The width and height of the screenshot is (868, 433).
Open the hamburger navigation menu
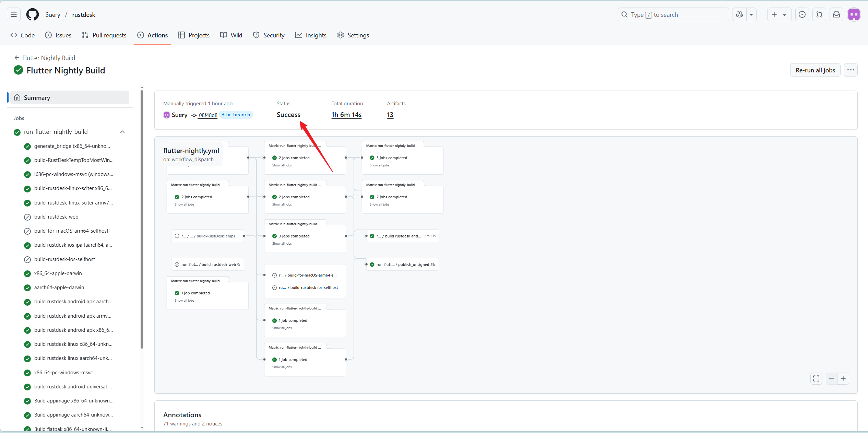(x=14, y=14)
